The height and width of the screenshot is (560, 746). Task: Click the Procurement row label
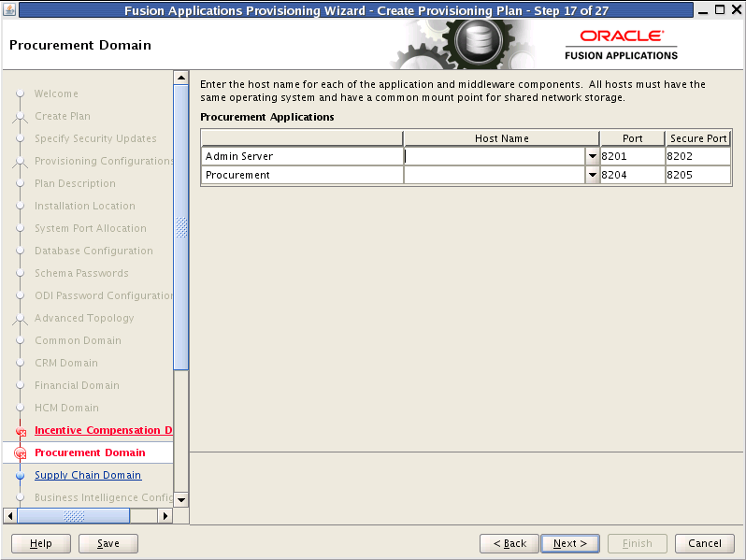pos(237,175)
